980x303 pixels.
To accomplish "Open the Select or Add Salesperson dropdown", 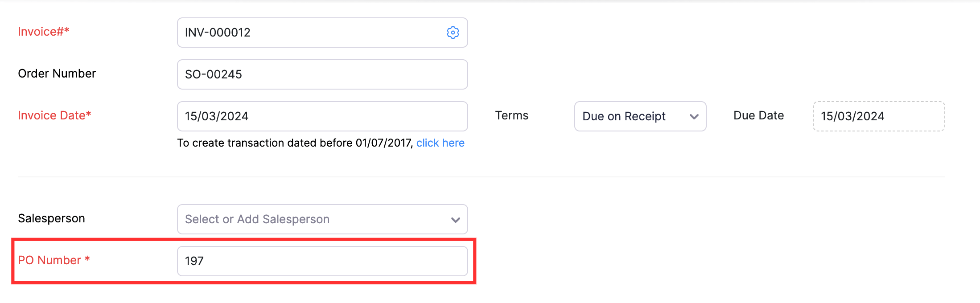I will tap(322, 219).
